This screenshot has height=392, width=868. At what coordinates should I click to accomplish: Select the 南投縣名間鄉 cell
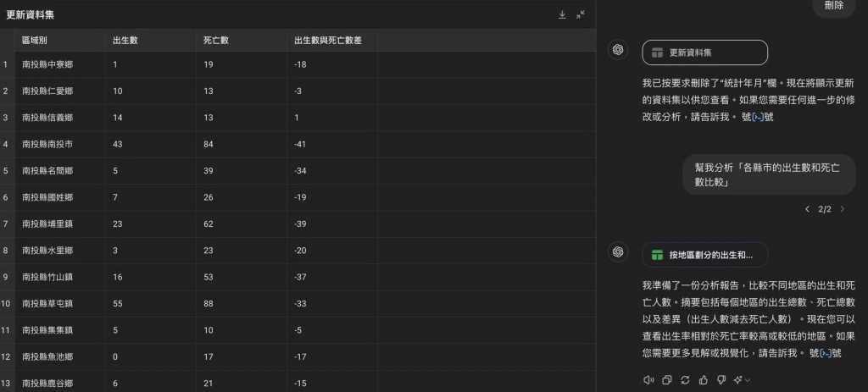coord(60,171)
